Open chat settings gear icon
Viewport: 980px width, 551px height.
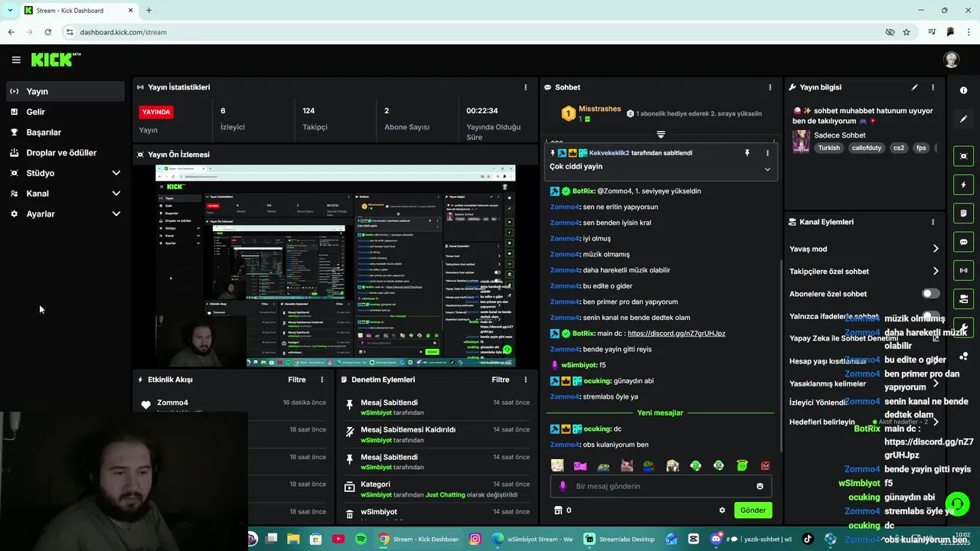[722, 510]
